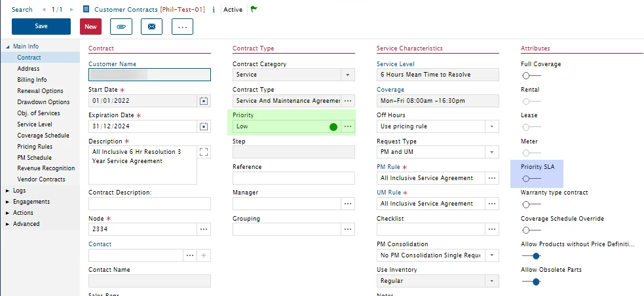
Task: Click the red New button
Action: coord(90,26)
